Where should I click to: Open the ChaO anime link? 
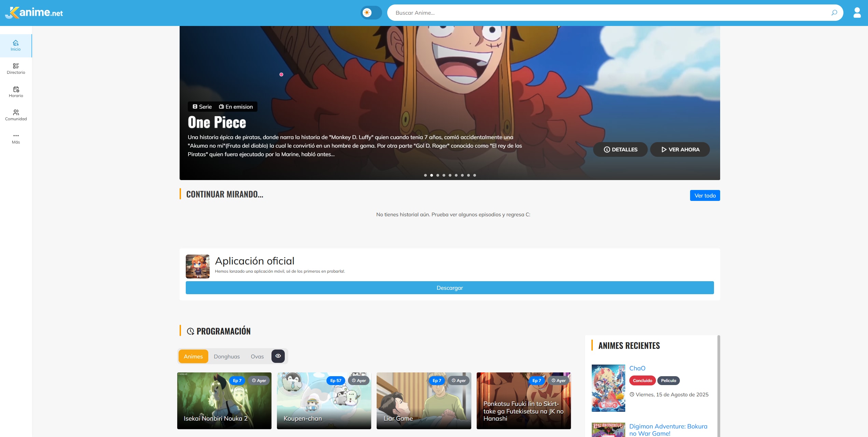click(637, 368)
